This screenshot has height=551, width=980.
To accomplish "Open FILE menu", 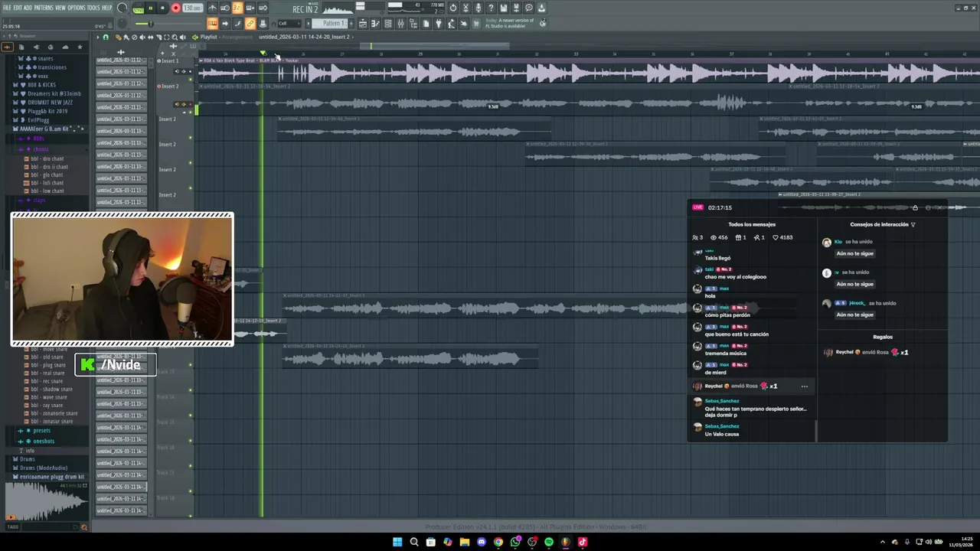I will [7, 8].
